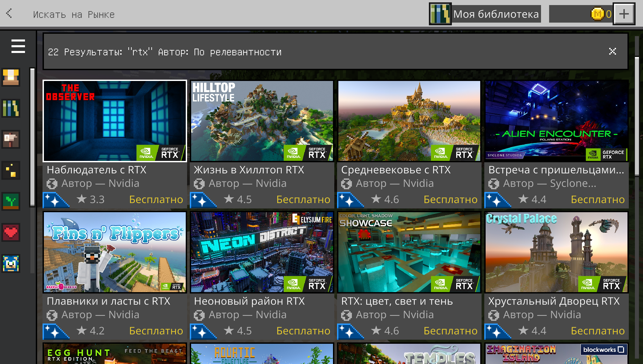Open the hamburger menu in sidebar
Screen dimensions: 643x364
18,46
